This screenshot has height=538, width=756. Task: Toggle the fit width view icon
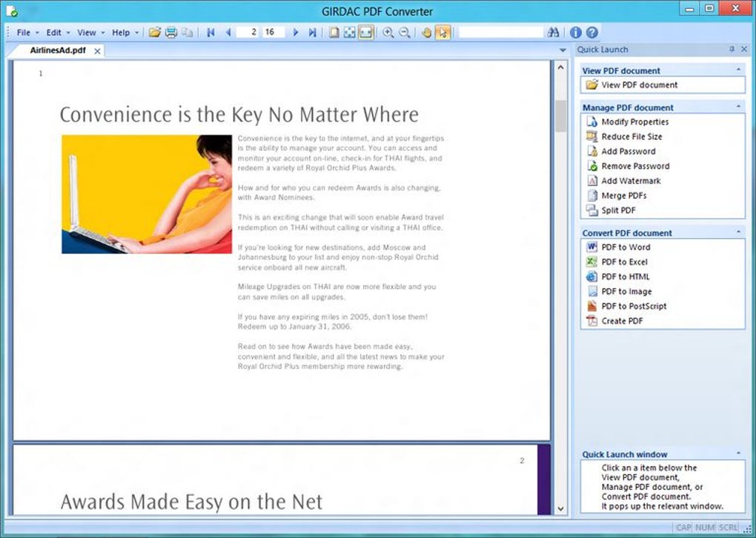click(366, 33)
